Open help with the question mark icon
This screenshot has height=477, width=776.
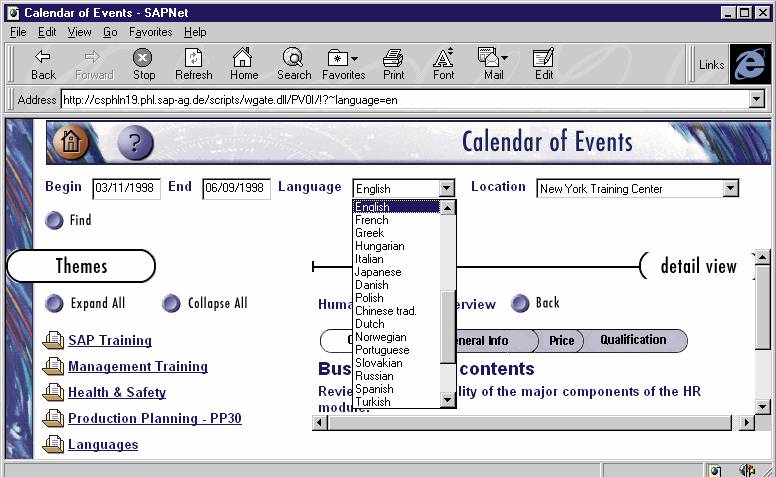click(x=135, y=142)
